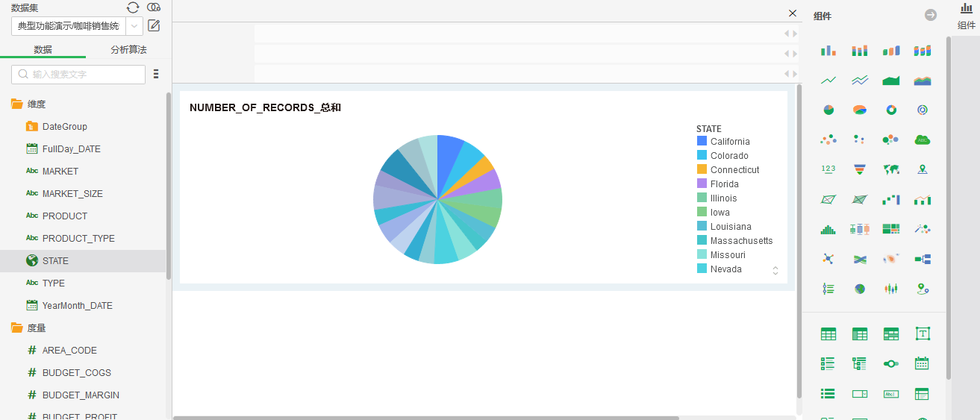The height and width of the screenshot is (420, 980).
Task: Collapse the 维度 dimensions folder
Action: [x=17, y=104]
